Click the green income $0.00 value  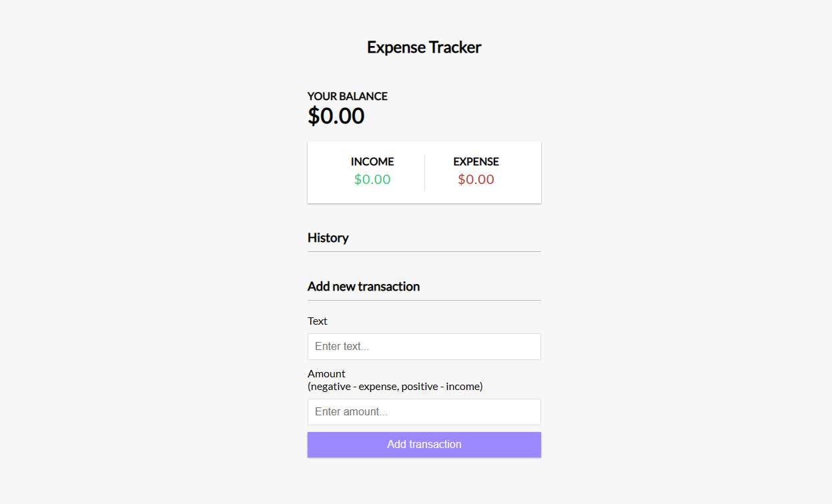coord(372,179)
